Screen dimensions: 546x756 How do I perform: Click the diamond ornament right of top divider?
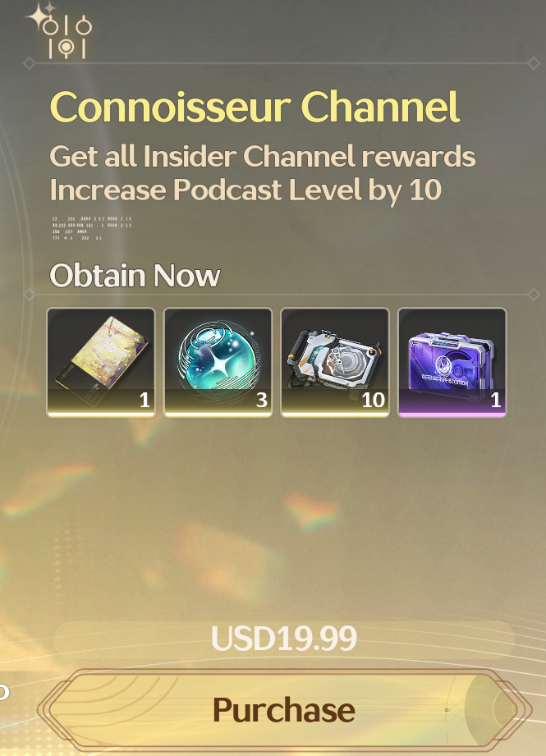pos(534,63)
